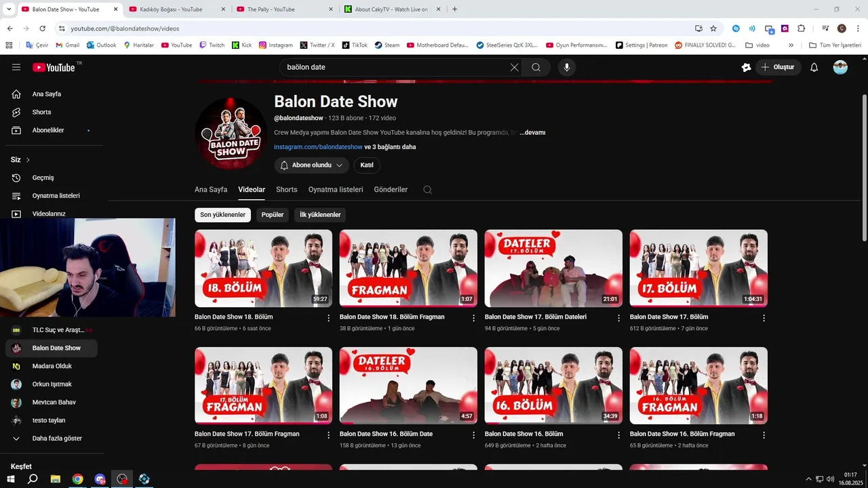Open new browser tab with plus button
This screenshot has height=488, width=868.
point(454,9)
